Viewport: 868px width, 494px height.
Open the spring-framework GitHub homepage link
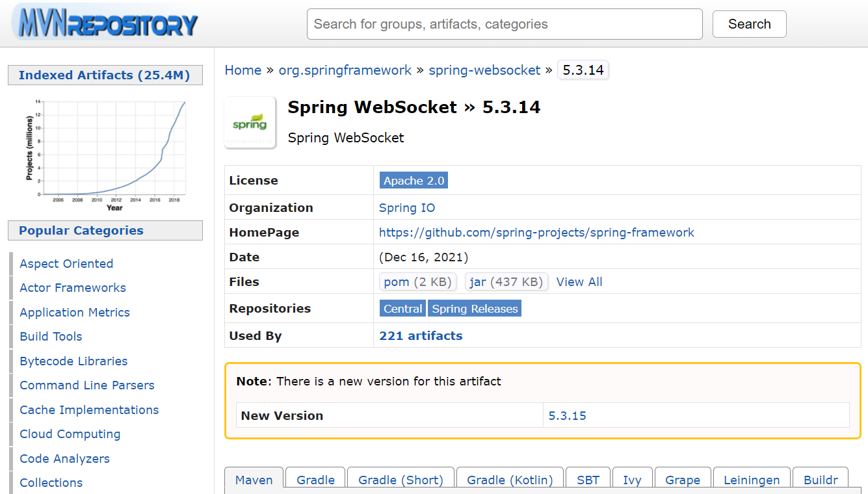tap(536, 233)
